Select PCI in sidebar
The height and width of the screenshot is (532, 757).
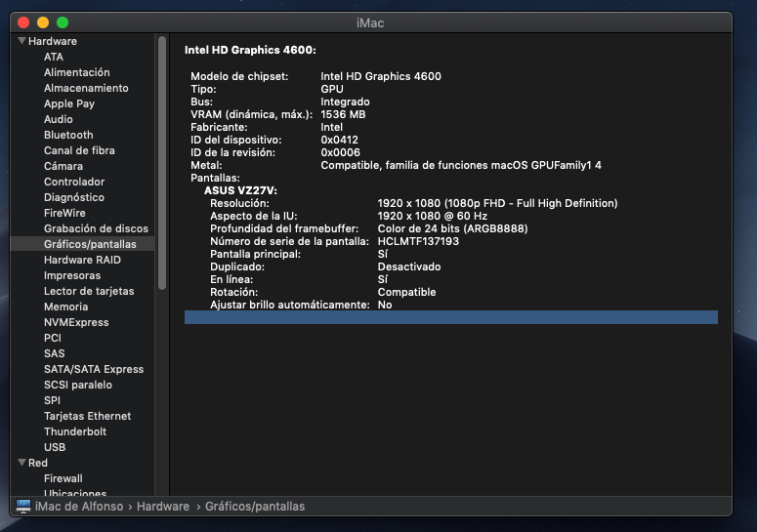[53, 338]
